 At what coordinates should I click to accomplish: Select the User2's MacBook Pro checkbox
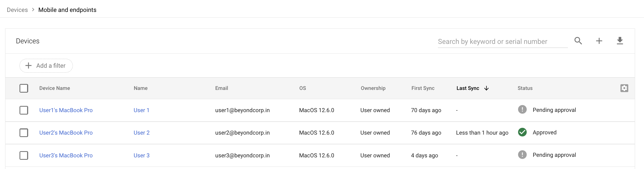(24, 133)
